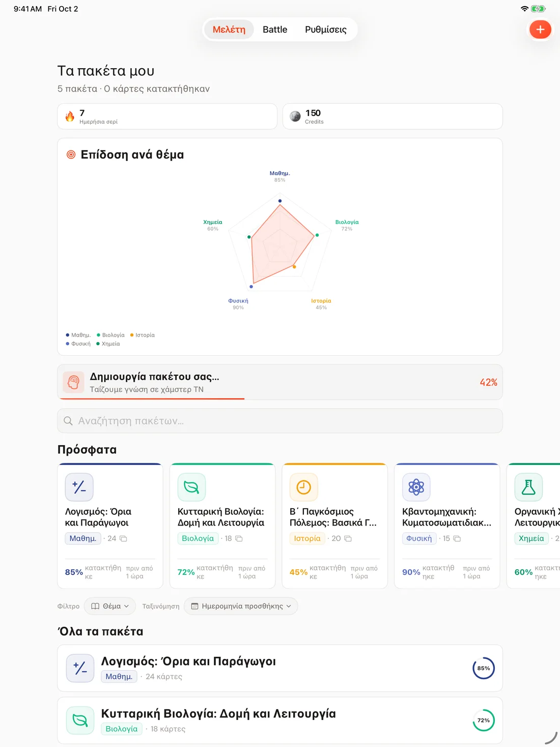Tap the Μαθημ. tag on recent Λογισμός card

(83, 538)
